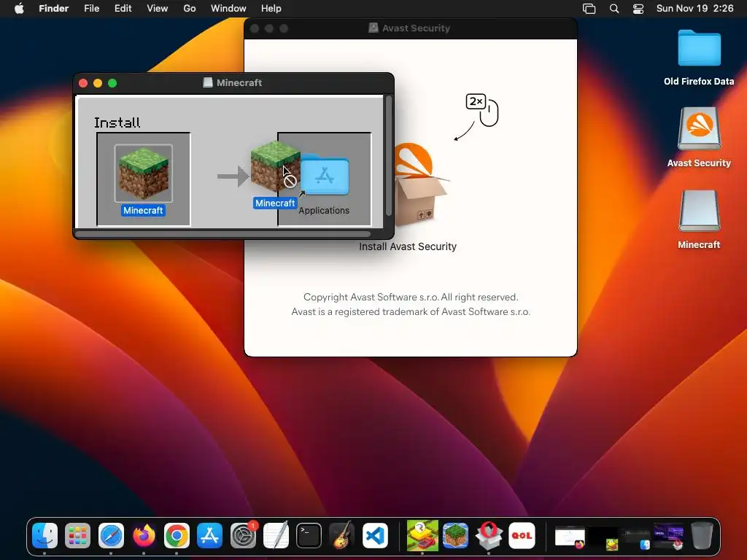Open the Opera installer box dock icon
Viewport: 747px width, 560px height.
click(x=489, y=535)
